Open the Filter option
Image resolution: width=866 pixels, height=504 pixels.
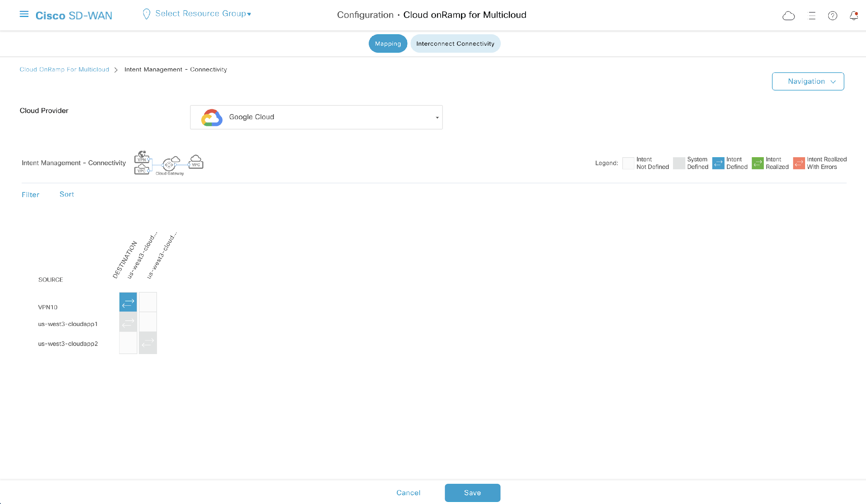(x=30, y=195)
